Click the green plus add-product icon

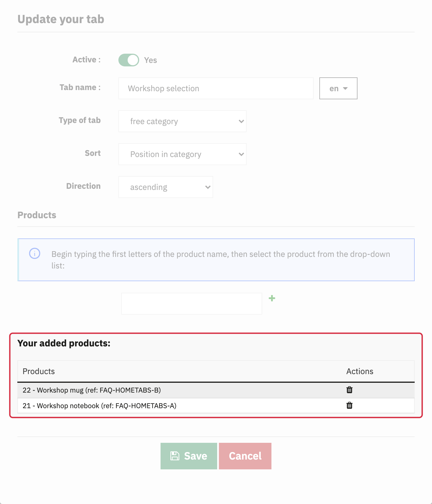click(272, 298)
